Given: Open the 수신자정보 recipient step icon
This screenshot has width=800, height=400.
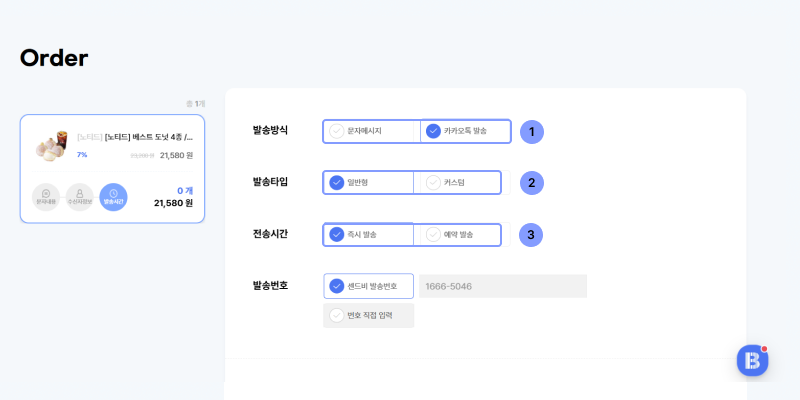Looking at the screenshot, I should pyautogui.click(x=80, y=197).
